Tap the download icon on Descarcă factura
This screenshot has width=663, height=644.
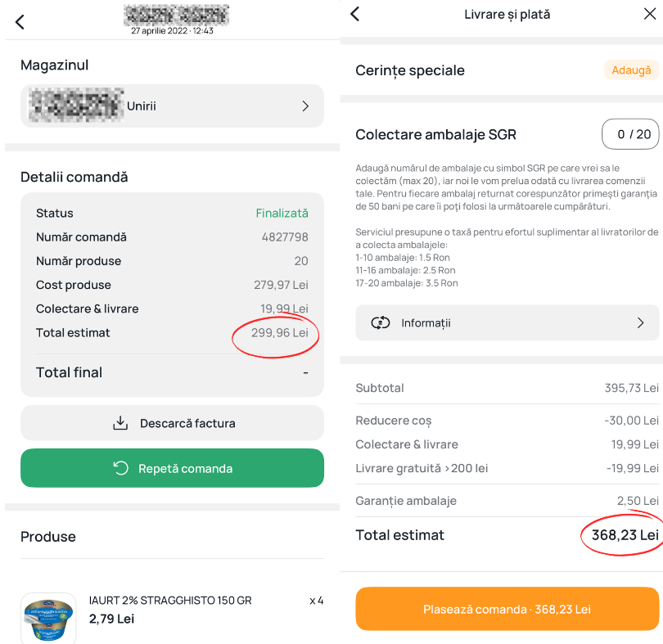tap(120, 423)
